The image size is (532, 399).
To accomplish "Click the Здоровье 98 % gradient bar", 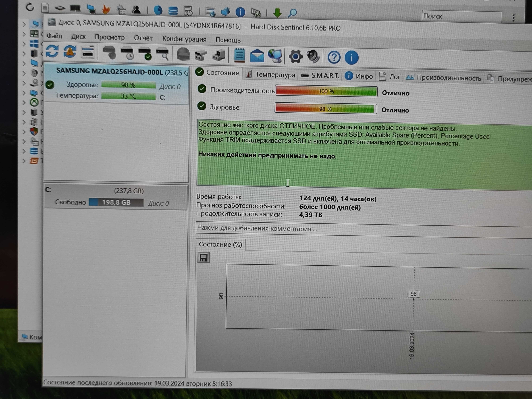I will (x=326, y=109).
